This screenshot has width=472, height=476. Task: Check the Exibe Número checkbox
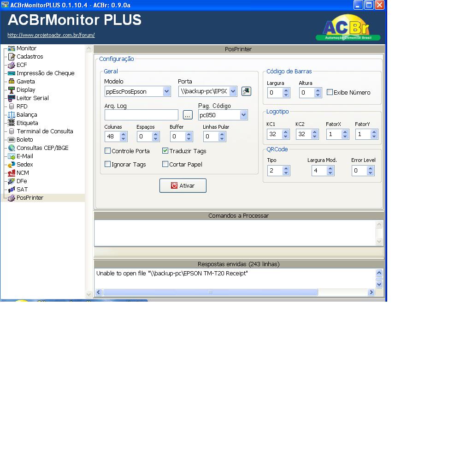(330, 92)
